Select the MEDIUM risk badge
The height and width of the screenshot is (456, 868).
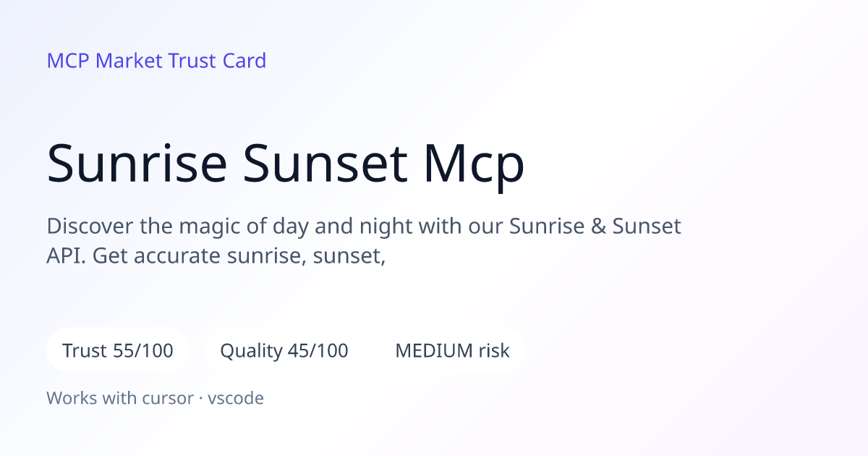coord(452,351)
